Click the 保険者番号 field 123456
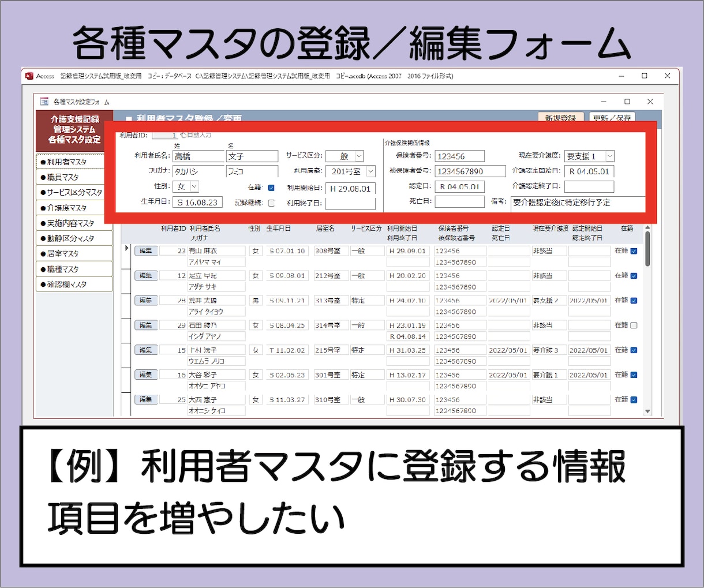Viewport: 704px width, 588px height. (459, 156)
